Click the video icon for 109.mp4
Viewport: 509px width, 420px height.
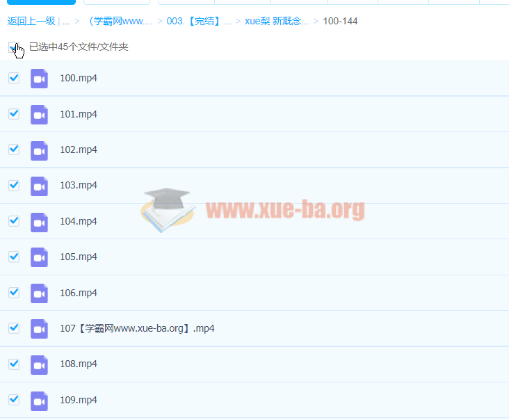[x=39, y=401]
